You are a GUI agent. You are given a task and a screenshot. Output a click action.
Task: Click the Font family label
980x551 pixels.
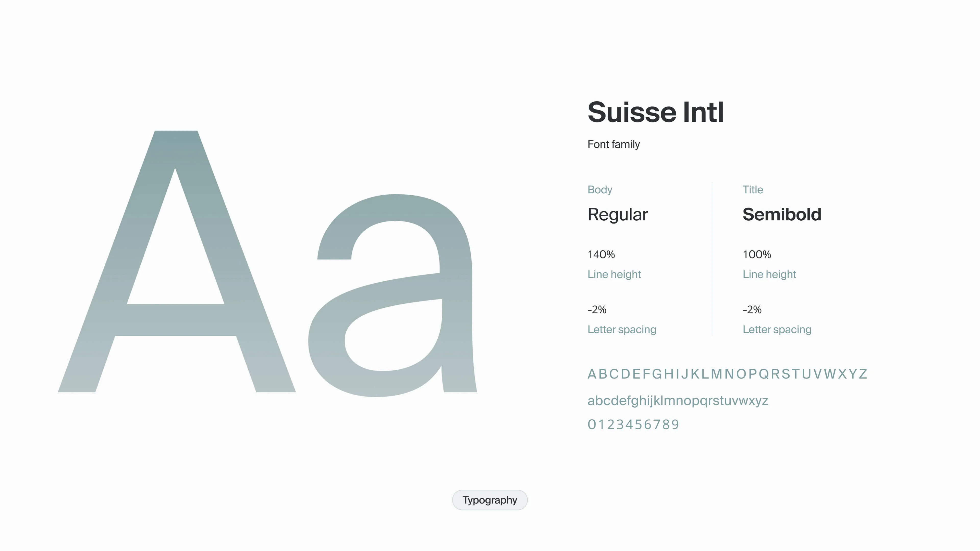[614, 144]
